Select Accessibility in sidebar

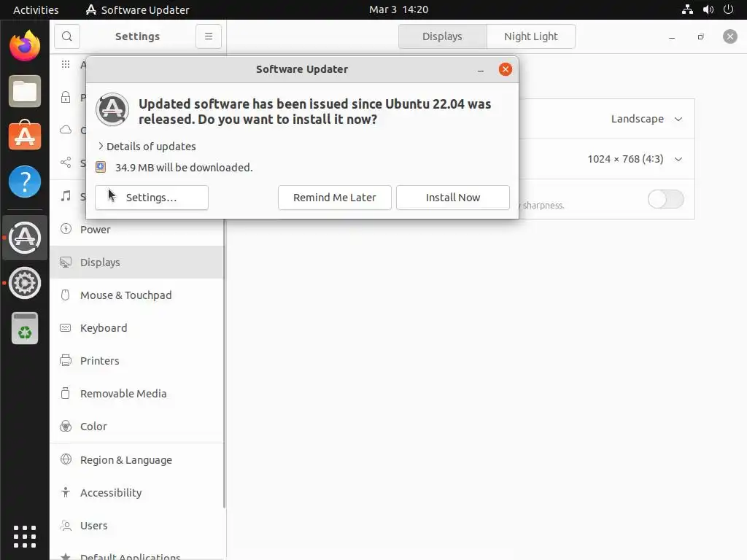click(136, 493)
